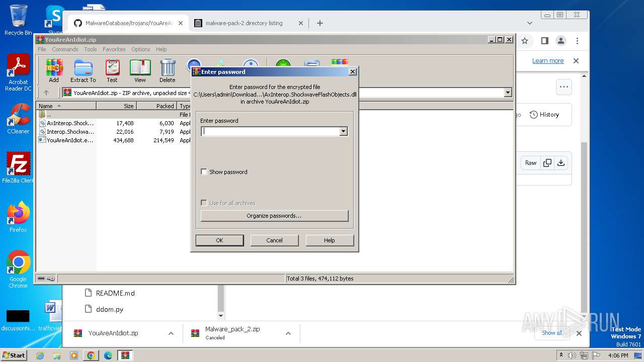Screen dimensions: 644x362
Task: Open the Help menu in WinRAR
Action: tap(162, 49)
